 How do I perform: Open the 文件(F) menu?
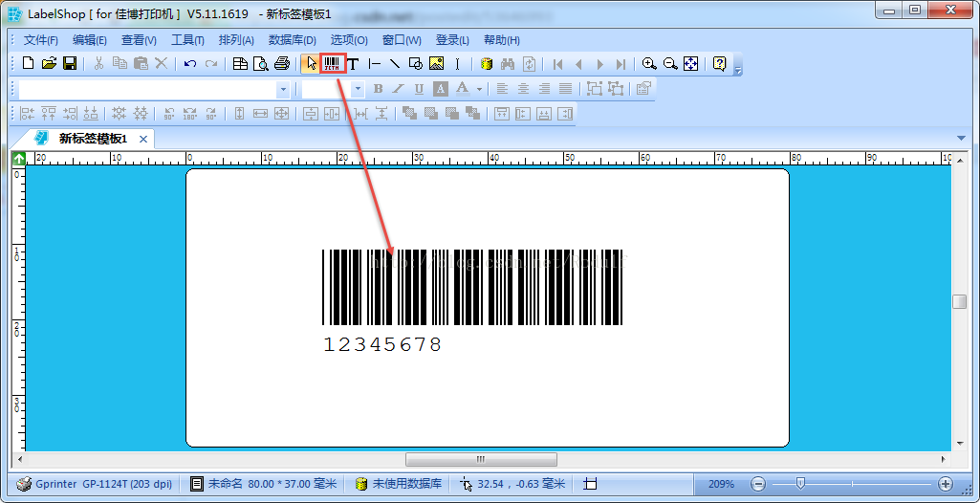[x=40, y=40]
